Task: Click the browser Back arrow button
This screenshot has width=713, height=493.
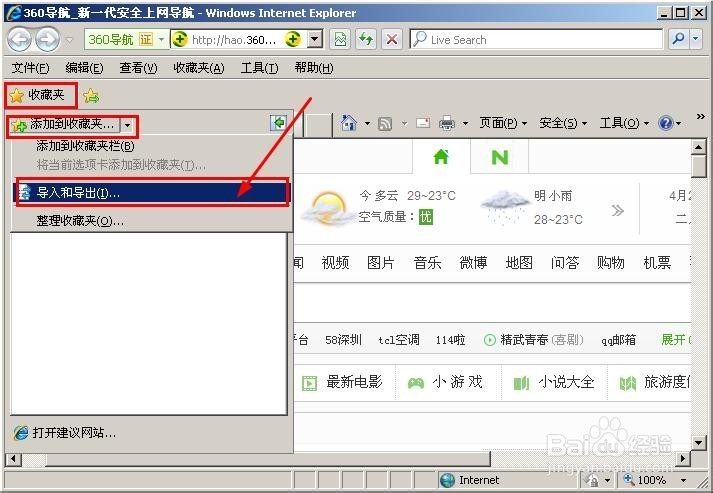Action: click(x=19, y=40)
